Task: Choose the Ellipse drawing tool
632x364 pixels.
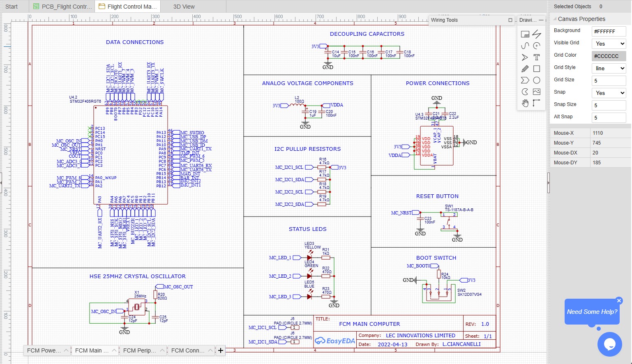Action: [x=536, y=80]
